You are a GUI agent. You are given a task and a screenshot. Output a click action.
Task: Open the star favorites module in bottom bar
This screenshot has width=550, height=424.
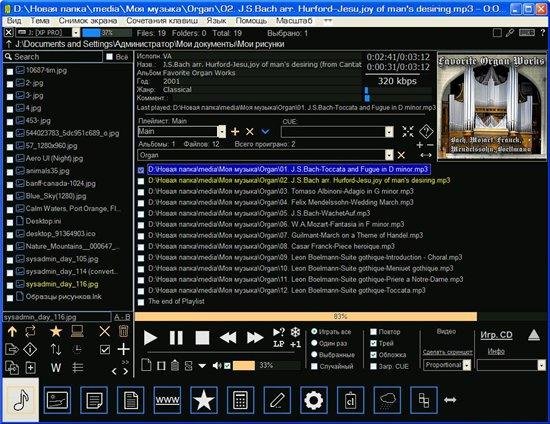204,400
